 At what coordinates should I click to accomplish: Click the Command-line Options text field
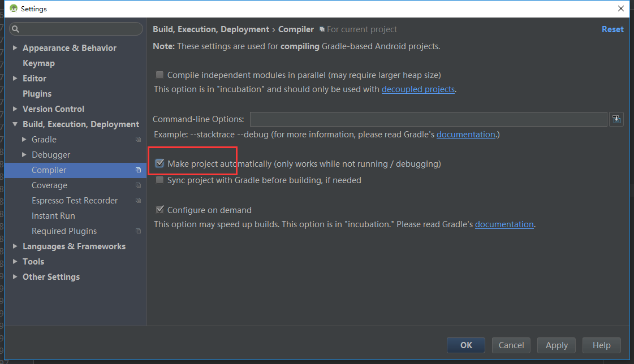(x=429, y=119)
